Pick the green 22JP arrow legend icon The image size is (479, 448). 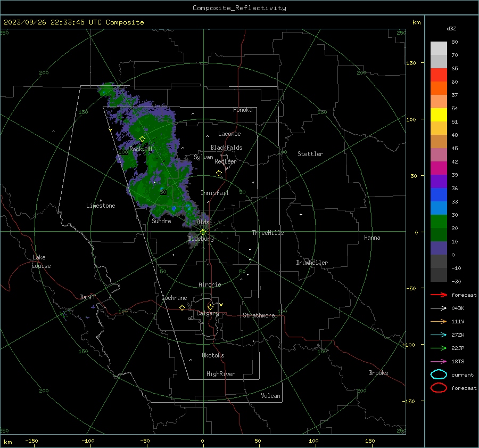(439, 348)
